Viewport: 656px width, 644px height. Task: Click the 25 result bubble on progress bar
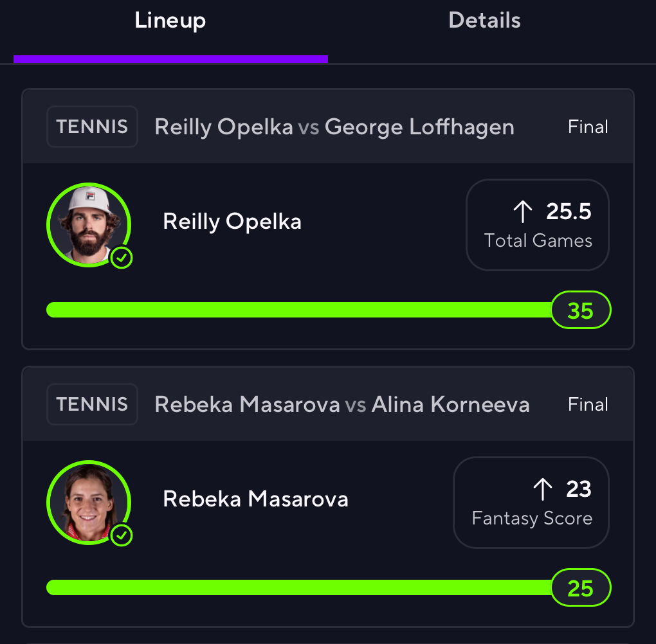[x=581, y=588]
